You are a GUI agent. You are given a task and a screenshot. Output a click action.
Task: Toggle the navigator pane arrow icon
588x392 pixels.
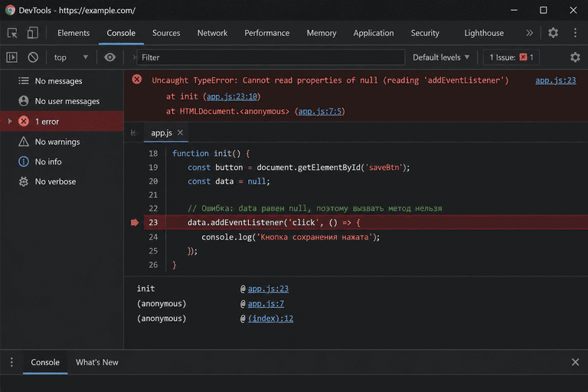(x=134, y=132)
